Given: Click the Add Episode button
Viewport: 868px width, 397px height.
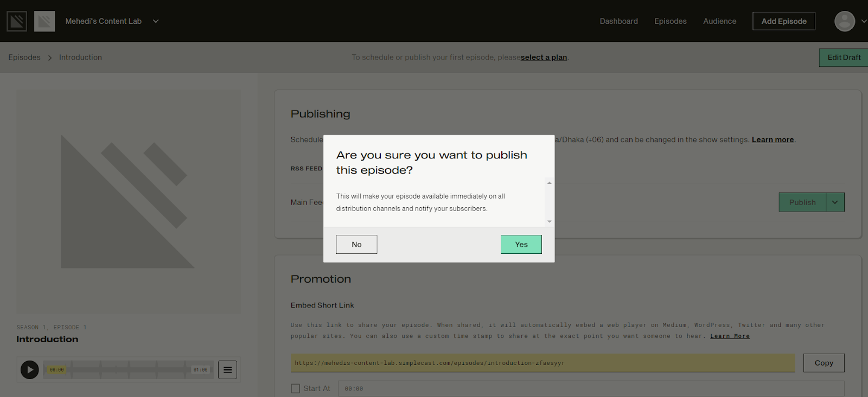Looking at the screenshot, I should pyautogui.click(x=783, y=21).
